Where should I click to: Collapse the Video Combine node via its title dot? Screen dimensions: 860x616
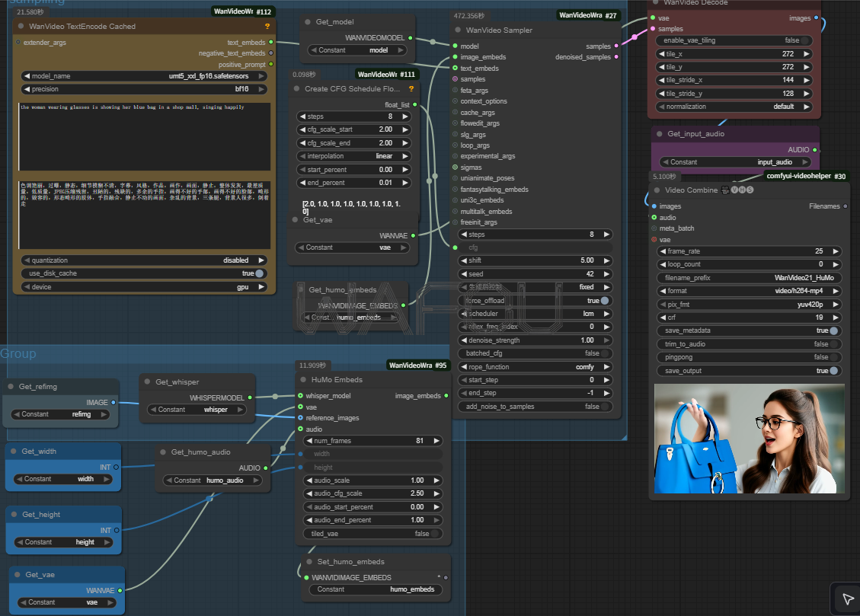tap(656, 190)
